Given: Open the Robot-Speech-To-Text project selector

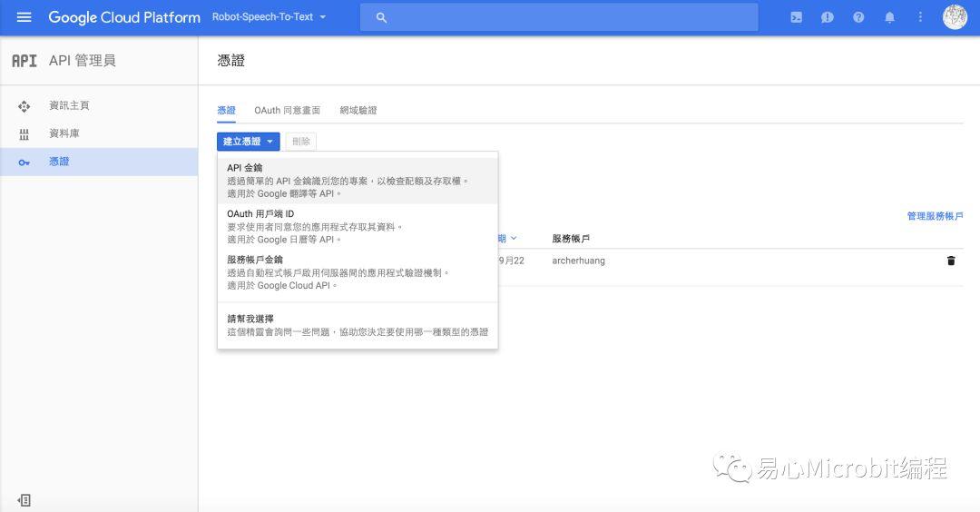Looking at the screenshot, I should 269,17.
